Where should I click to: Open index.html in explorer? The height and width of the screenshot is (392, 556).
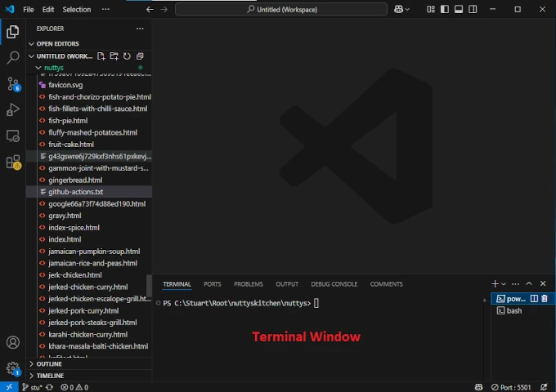(x=88, y=239)
